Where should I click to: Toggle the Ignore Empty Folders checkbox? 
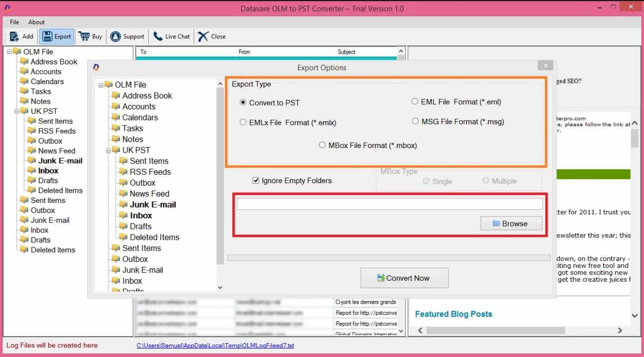coord(256,180)
